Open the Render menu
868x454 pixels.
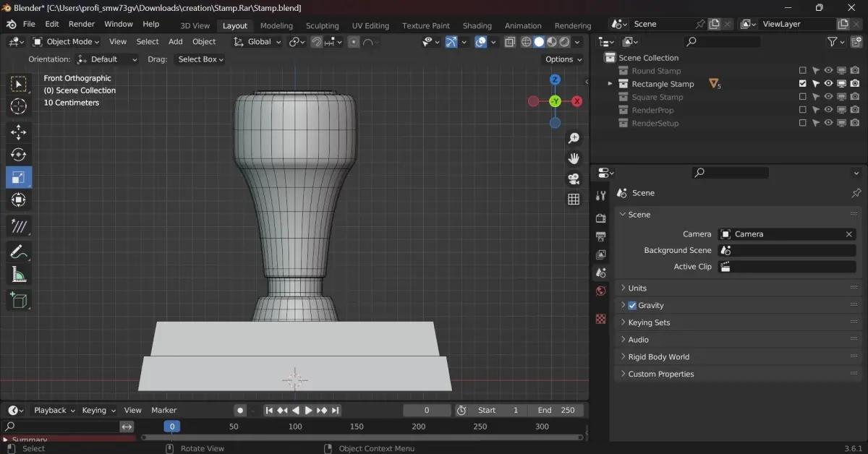point(82,24)
